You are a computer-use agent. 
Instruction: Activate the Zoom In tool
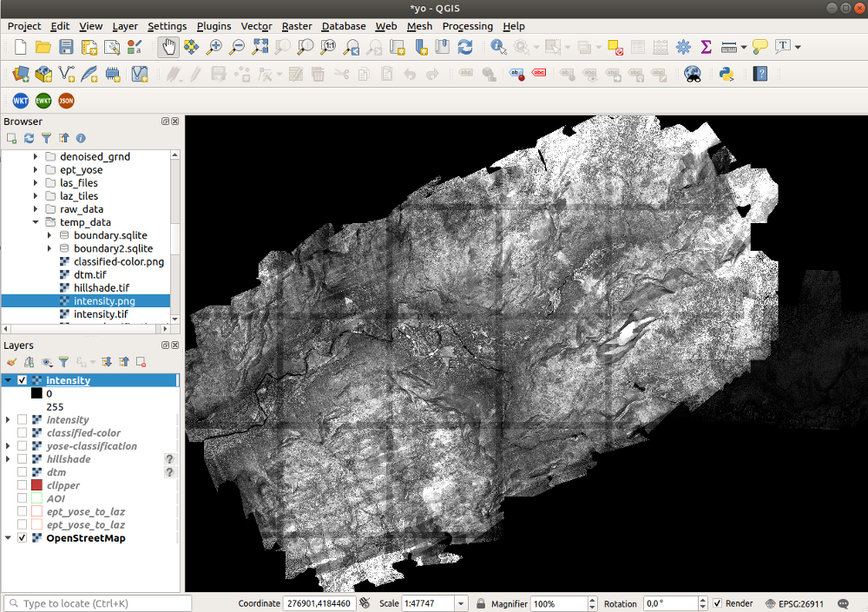215,47
